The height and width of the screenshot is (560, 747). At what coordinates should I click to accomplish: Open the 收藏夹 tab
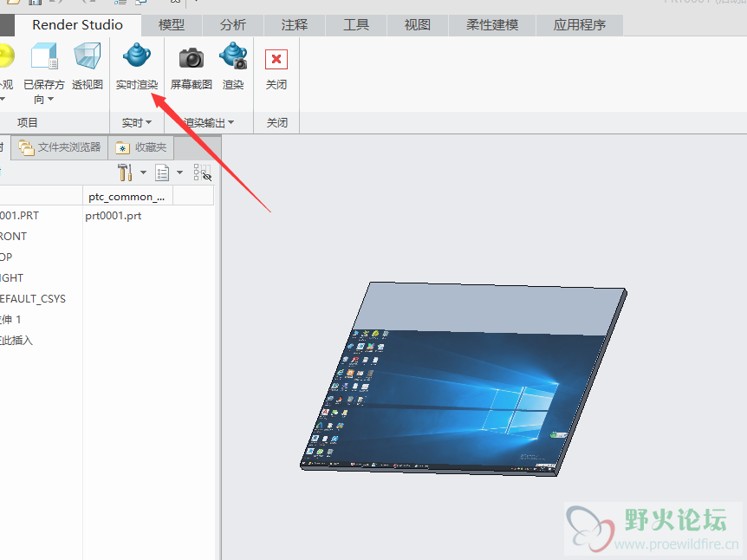click(140, 147)
